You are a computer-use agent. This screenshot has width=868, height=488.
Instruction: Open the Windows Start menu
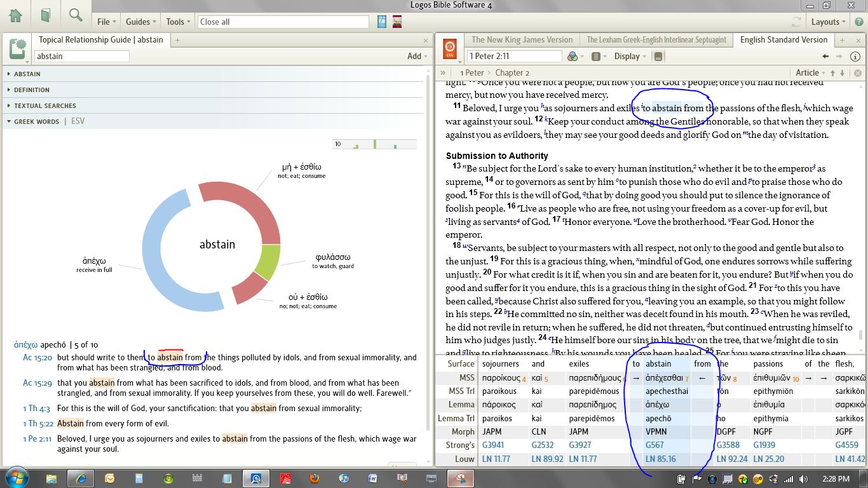[17, 478]
